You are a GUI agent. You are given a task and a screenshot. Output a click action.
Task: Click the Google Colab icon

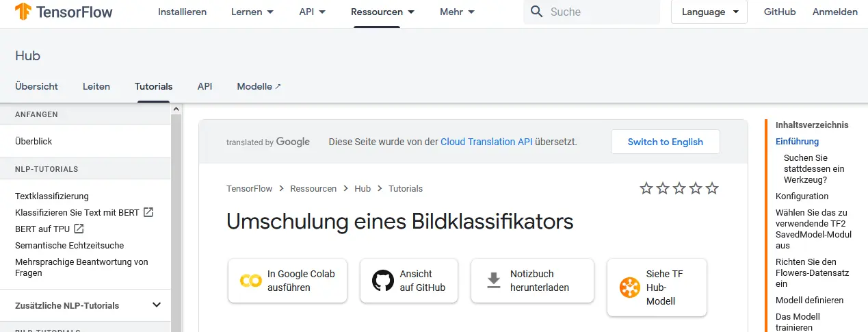pos(251,281)
